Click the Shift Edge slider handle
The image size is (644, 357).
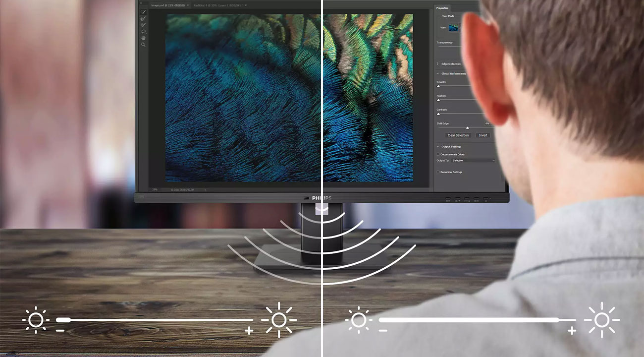click(x=467, y=128)
